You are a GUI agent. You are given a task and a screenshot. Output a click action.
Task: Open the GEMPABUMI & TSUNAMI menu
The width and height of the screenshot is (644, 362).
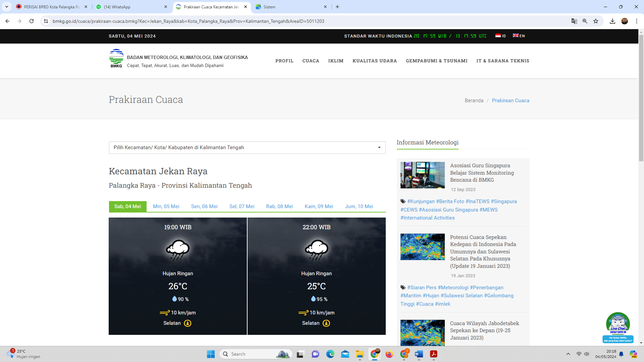click(437, 61)
